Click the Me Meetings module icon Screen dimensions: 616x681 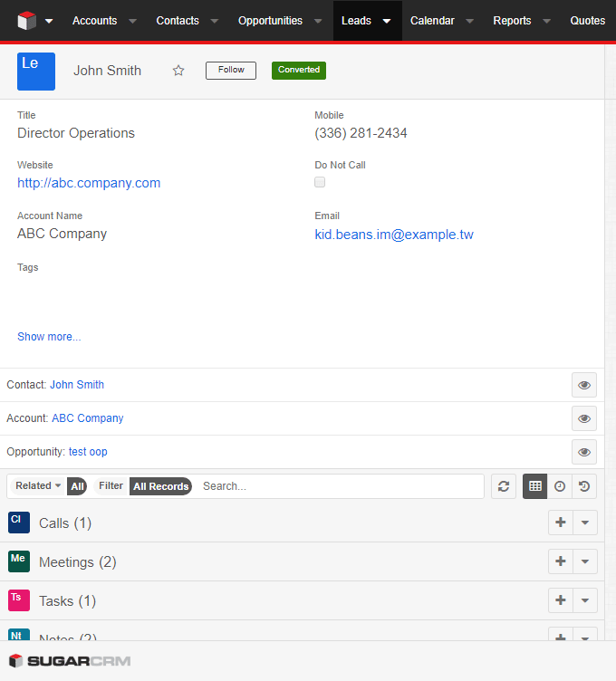click(19, 561)
